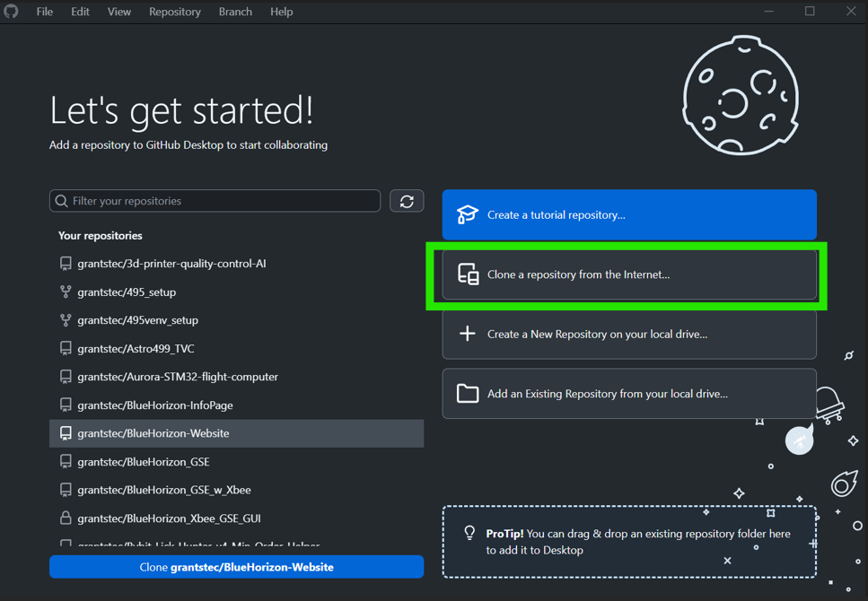Open the Repository menu
The image size is (868, 601).
(174, 12)
